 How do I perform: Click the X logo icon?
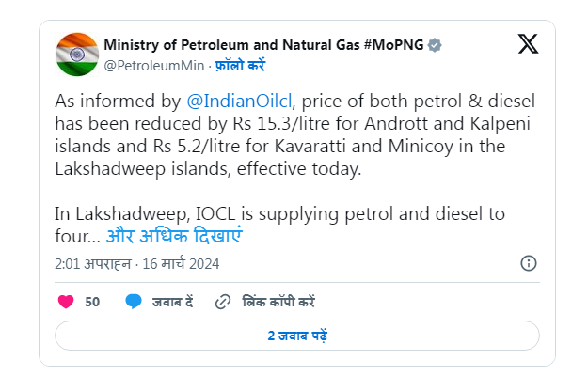click(528, 43)
